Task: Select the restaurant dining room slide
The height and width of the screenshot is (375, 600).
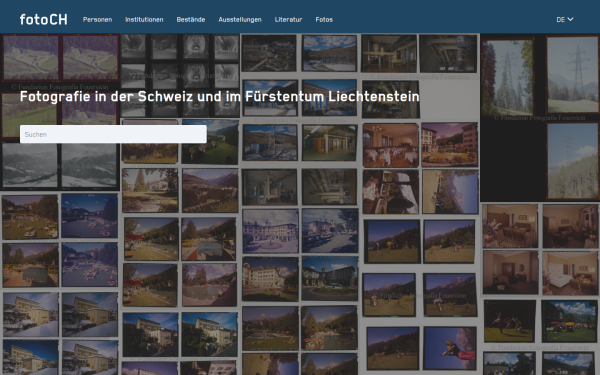Action: coord(391,145)
